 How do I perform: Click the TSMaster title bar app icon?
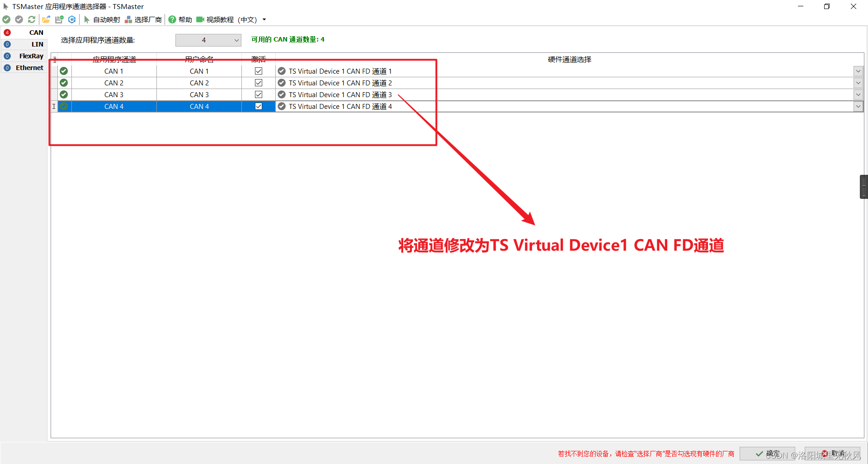click(6, 6)
